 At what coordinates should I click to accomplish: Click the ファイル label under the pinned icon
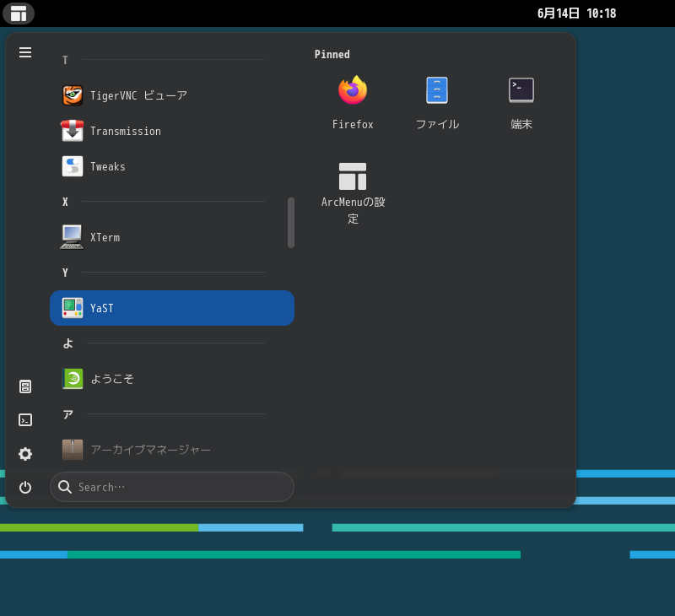pyautogui.click(x=437, y=124)
